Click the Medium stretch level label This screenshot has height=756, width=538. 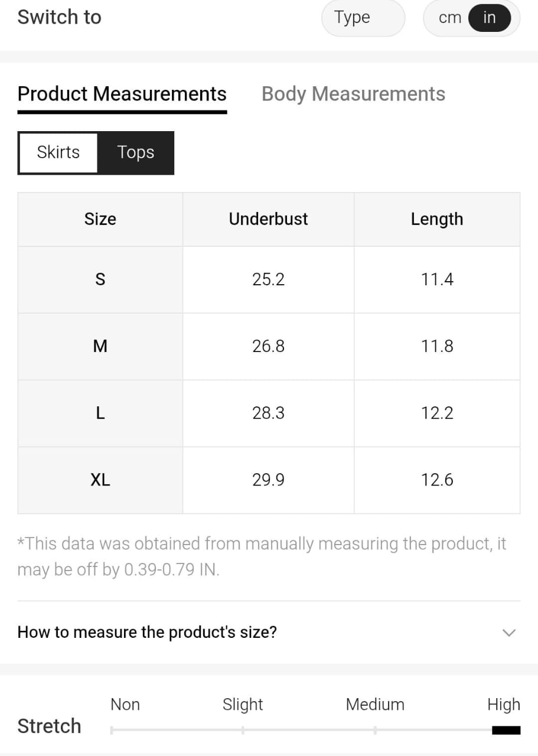(x=375, y=705)
